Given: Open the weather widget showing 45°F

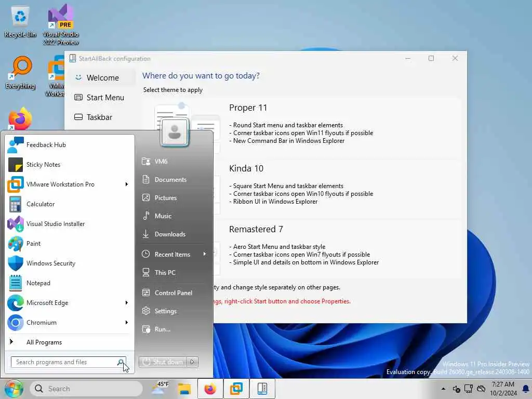Looking at the screenshot, I should click(160, 389).
